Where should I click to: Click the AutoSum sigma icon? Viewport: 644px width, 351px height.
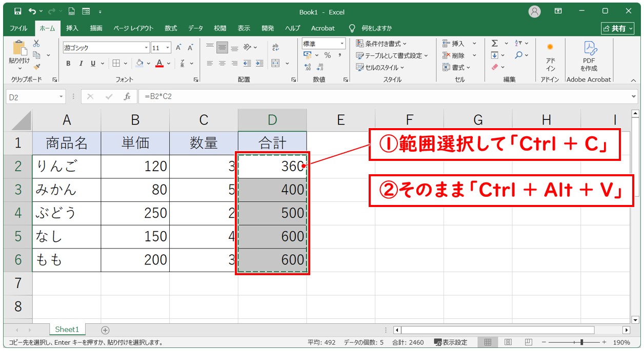point(494,44)
